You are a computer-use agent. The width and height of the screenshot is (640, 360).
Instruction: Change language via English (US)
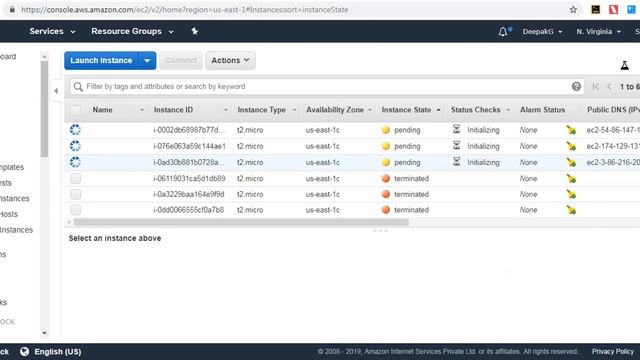[x=58, y=351]
